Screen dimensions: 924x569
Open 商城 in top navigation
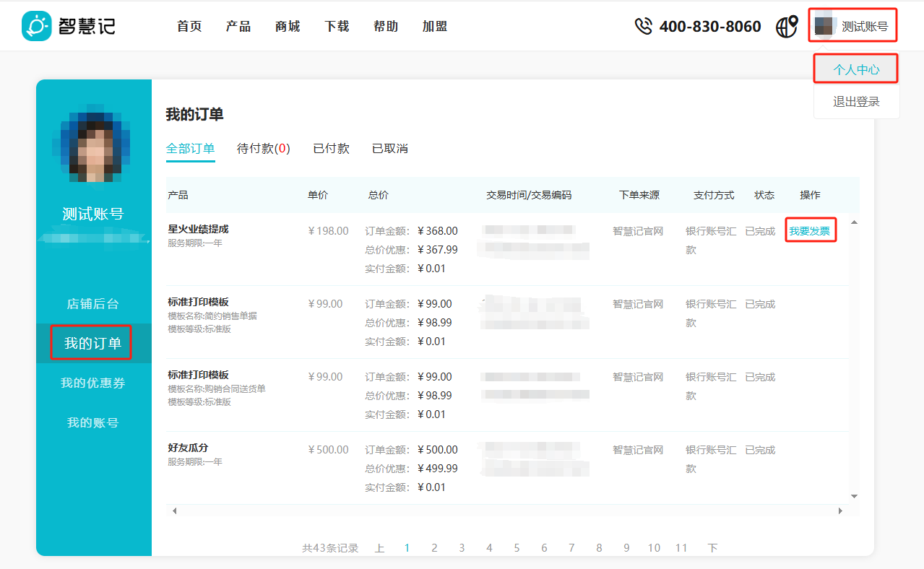pos(288,27)
